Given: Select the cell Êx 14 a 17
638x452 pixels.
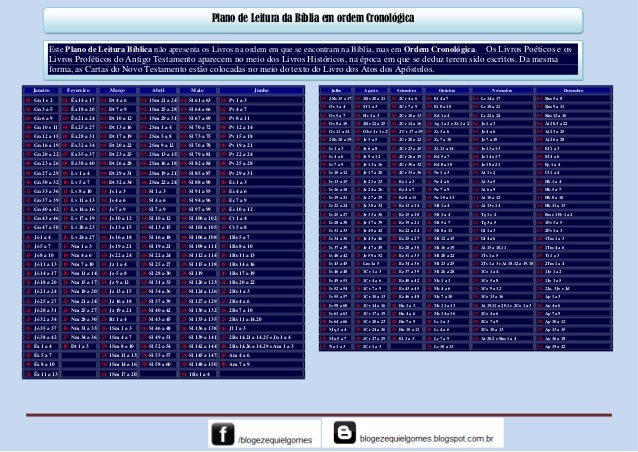Looking at the screenshot, I should (x=79, y=100).
